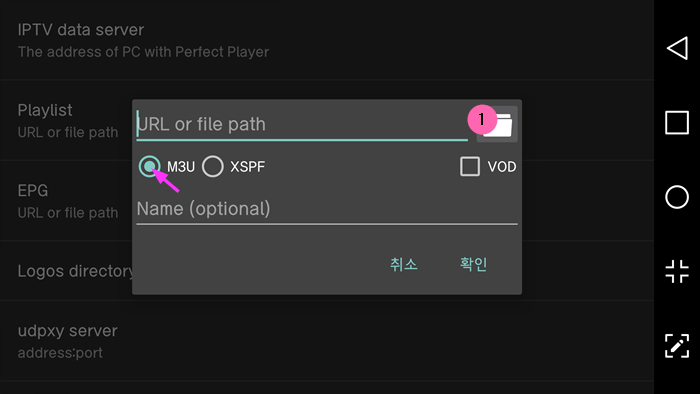Viewport: 700px width, 394px height.
Task: Open the IPTV data server setting
Action: pos(327,40)
